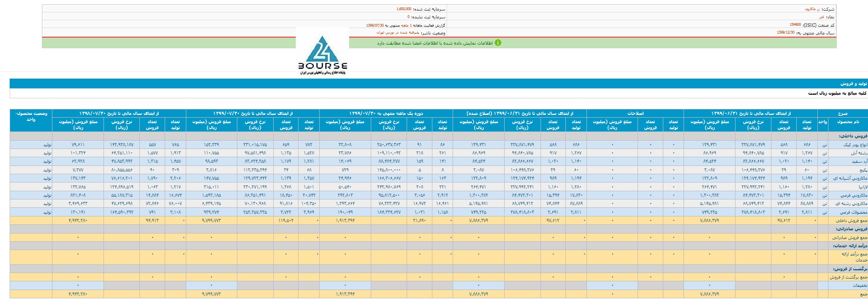Viewport: 868px width, 302px height.
Task: Select the product name 'آرد سفید'
Action: tap(859, 161)
